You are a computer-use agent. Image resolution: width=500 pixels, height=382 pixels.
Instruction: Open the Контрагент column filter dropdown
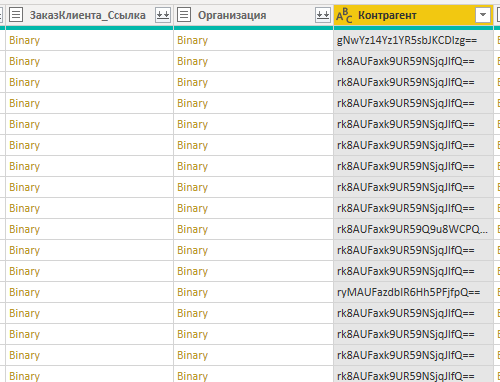[483, 15]
